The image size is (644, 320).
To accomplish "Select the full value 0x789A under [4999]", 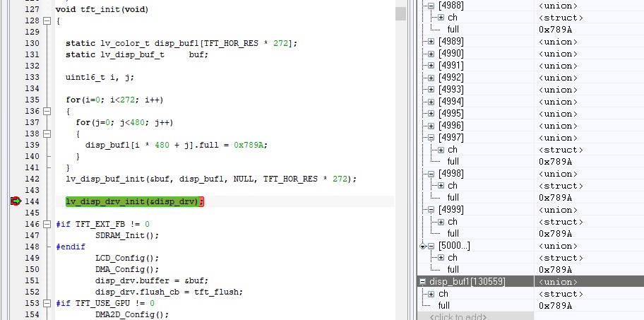I will pyautogui.click(x=555, y=234).
